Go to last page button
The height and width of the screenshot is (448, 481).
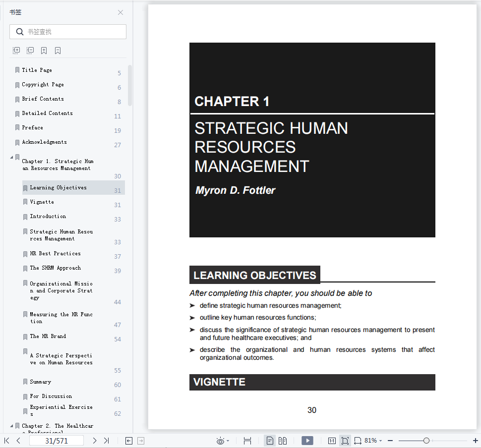106,441
